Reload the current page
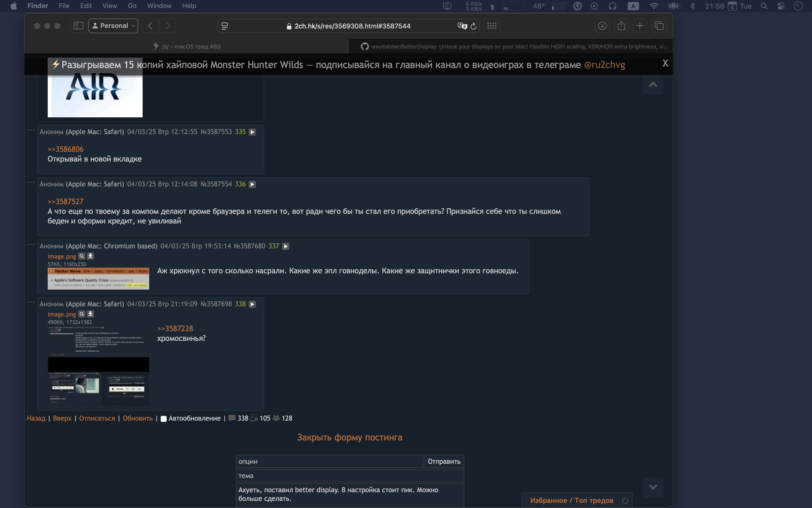 point(473,26)
